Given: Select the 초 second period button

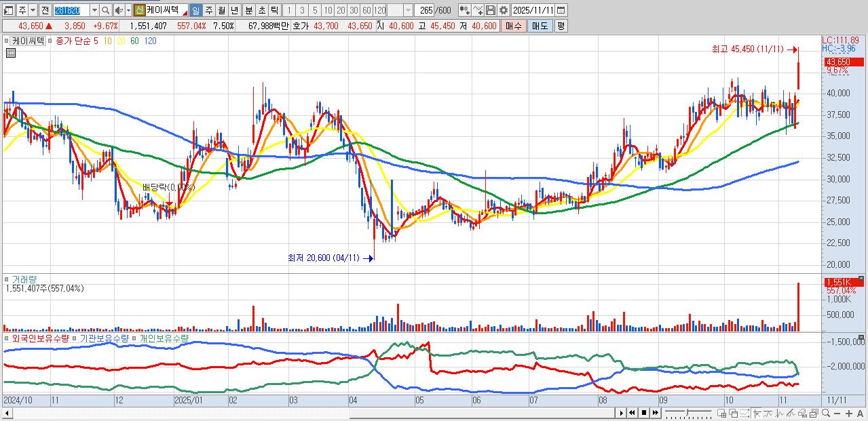Looking at the screenshot, I should 262,10.
